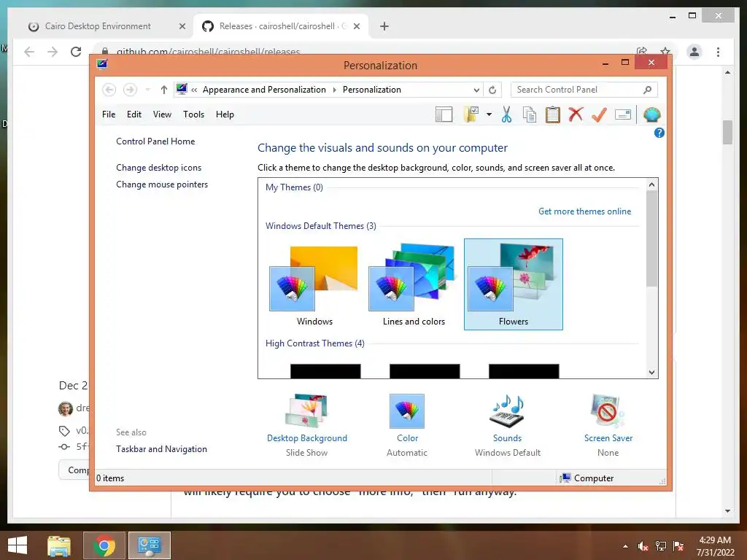Select the first high contrast theme thumbnail

click(x=325, y=371)
